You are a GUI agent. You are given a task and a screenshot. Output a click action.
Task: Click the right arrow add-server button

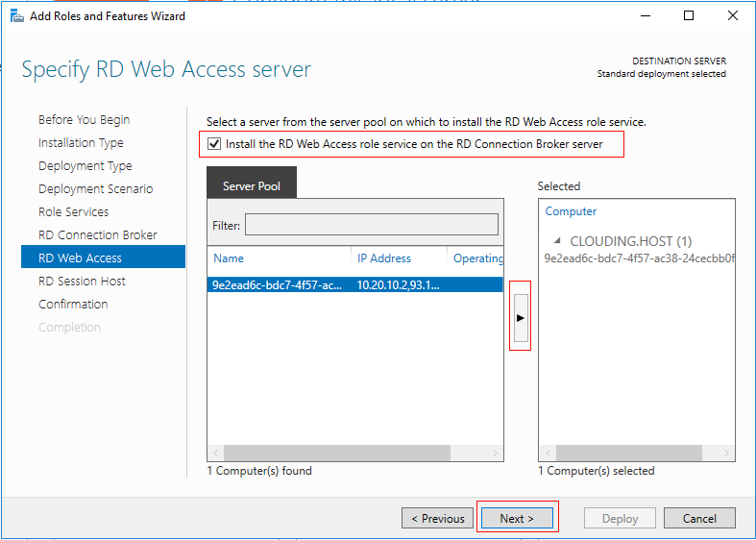521,318
